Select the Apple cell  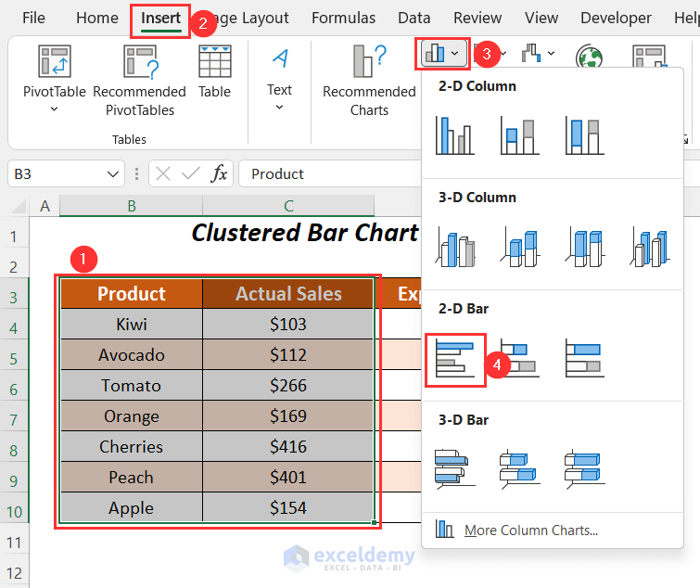pyautogui.click(x=132, y=507)
